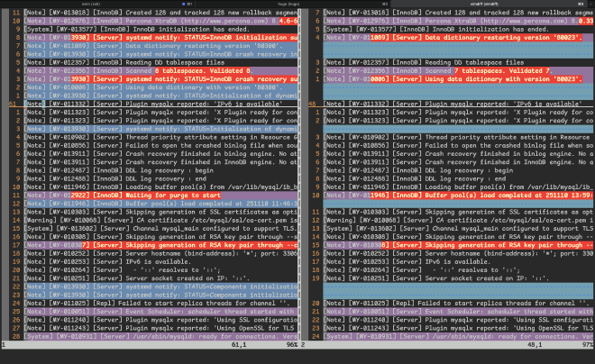The height and width of the screenshot is (364, 595).
Task: Click left '/usr/sbin/mysqld: ready for connections' line
Action: click(160, 337)
